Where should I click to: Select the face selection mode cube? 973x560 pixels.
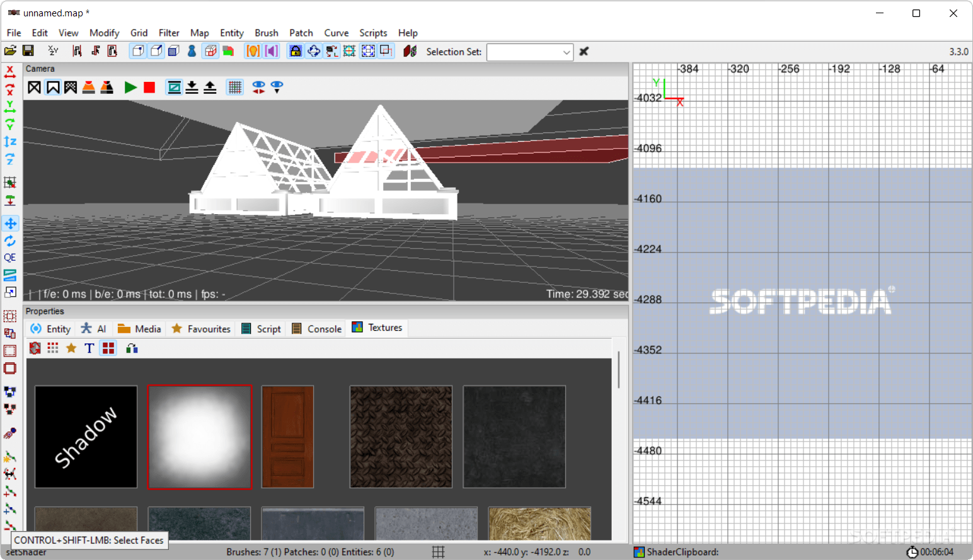coord(174,51)
